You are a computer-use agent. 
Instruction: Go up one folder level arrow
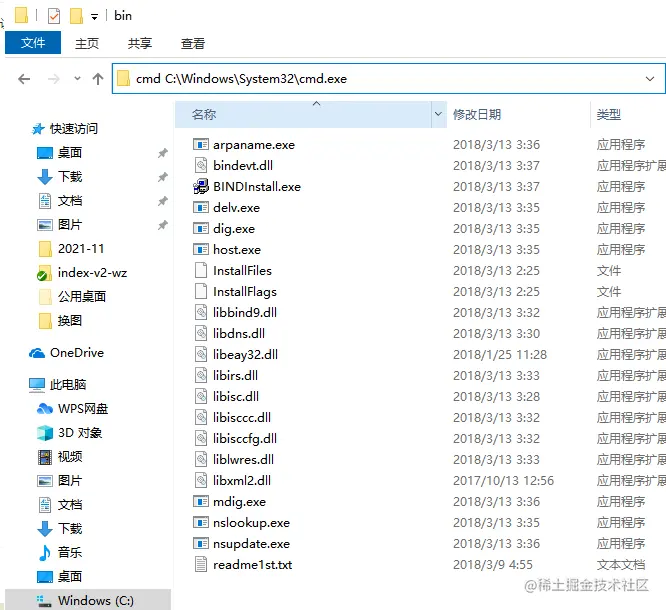pyautogui.click(x=98, y=79)
